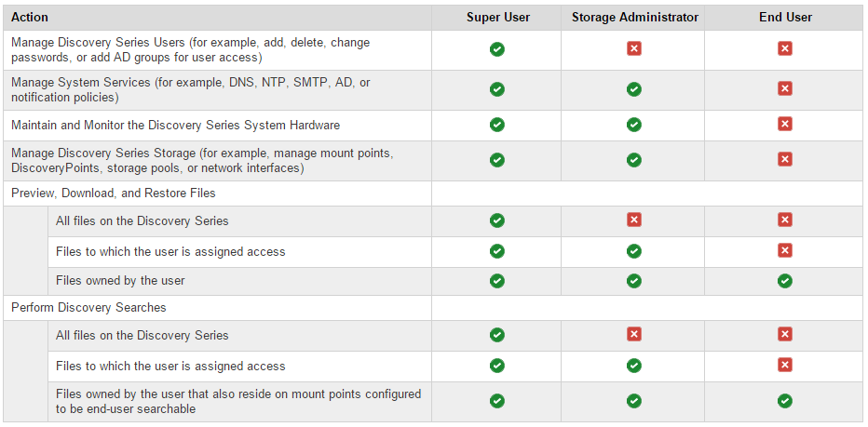Click Super User check in Discovery Searches All files

(496, 335)
